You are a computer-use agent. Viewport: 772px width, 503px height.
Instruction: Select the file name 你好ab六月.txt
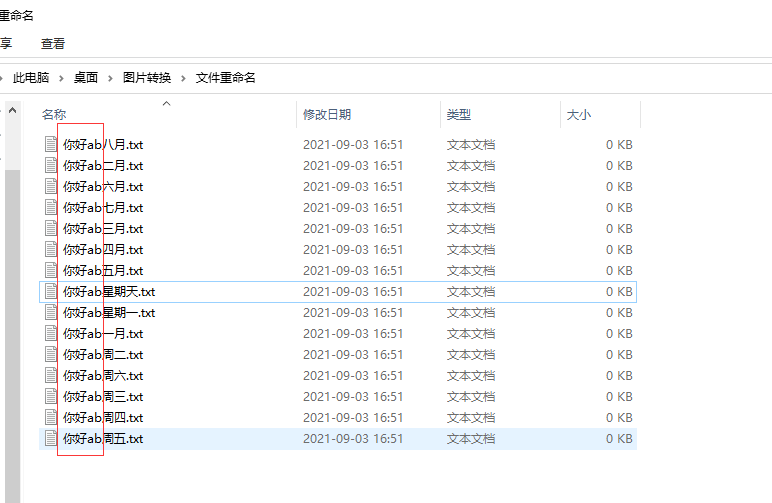(x=103, y=187)
